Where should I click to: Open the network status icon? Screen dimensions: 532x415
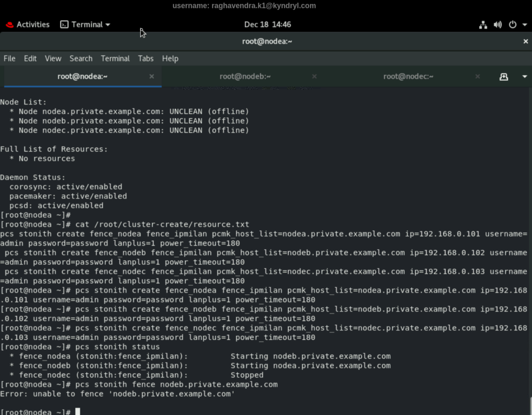pyautogui.click(x=483, y=25)
